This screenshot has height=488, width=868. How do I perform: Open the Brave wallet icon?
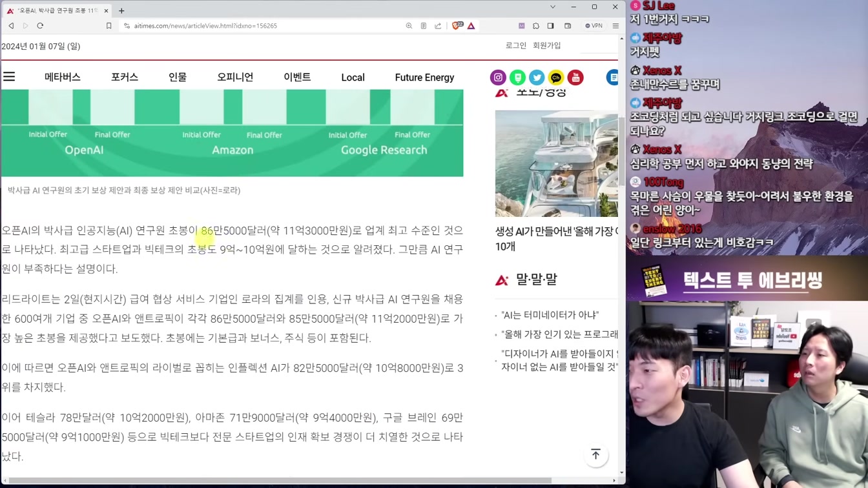[568, 26]
